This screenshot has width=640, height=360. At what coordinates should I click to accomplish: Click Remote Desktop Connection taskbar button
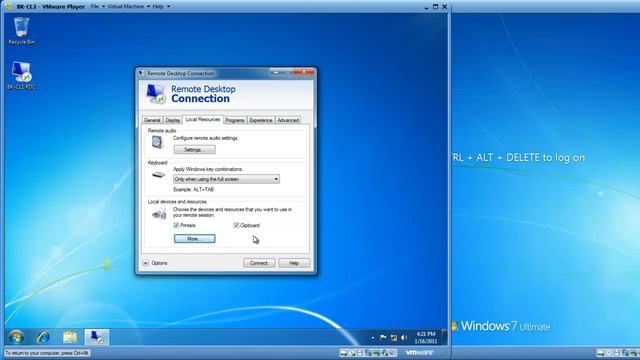(97, 337)
